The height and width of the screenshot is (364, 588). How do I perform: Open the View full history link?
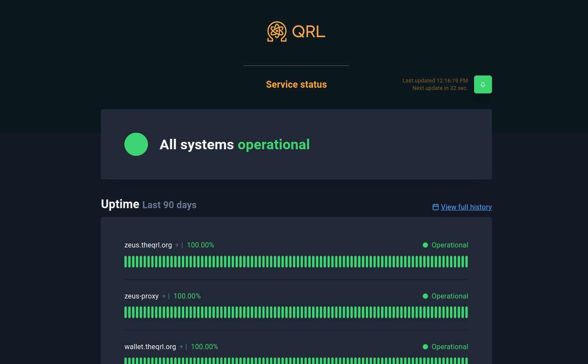(x=466, y=207)
